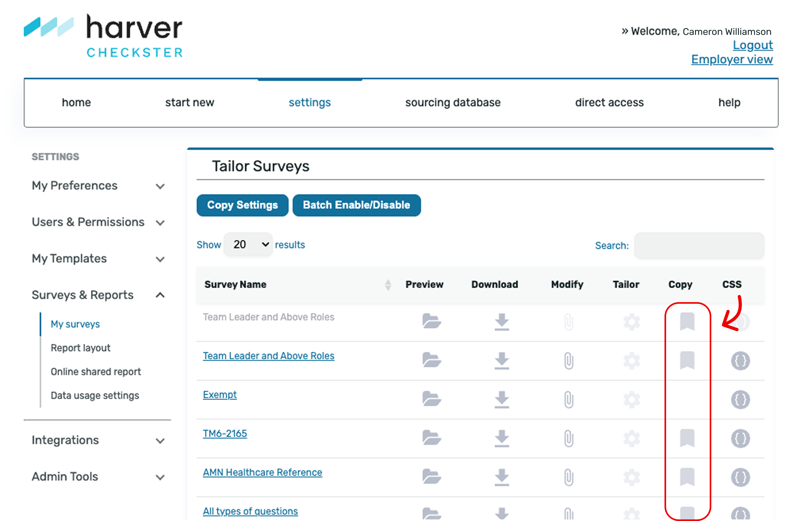Viewport: 812px width, 521px height.
Task: Click Copy Settings button
Action: [x=242, y=205]
